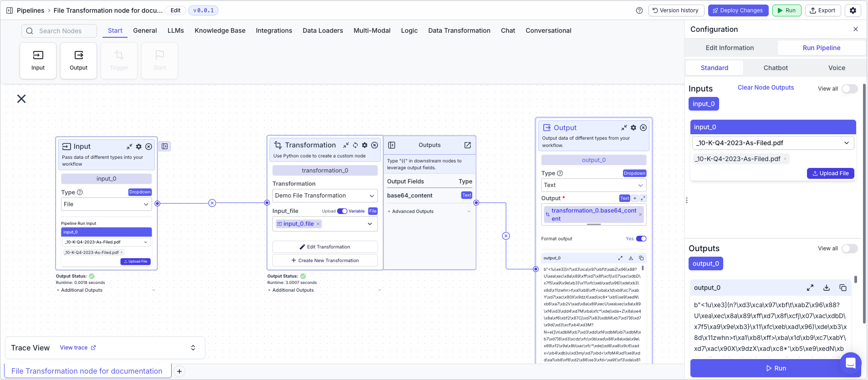Click Clear Node Outputs link
Screen dimensions: 868x380
(766, 87)
